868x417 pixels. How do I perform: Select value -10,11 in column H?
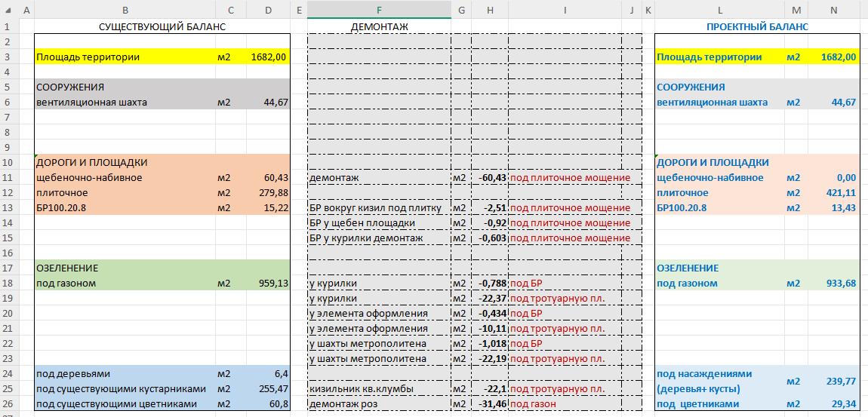pyautogui.click(x=490, y=328)
